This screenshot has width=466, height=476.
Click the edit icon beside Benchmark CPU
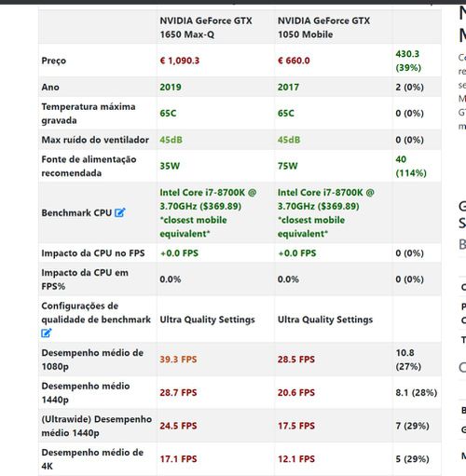[120, 212]
